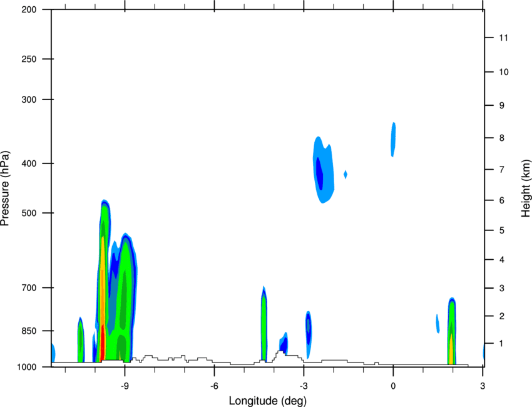This screenshot has width=532, height=407.
Task: Select the 250 pressure tick label
Action: [x=29, y=59]
